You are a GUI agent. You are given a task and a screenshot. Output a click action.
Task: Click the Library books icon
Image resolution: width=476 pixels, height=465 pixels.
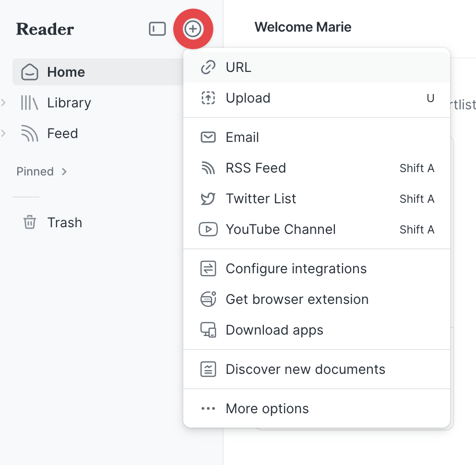click(x=29, y=103)
